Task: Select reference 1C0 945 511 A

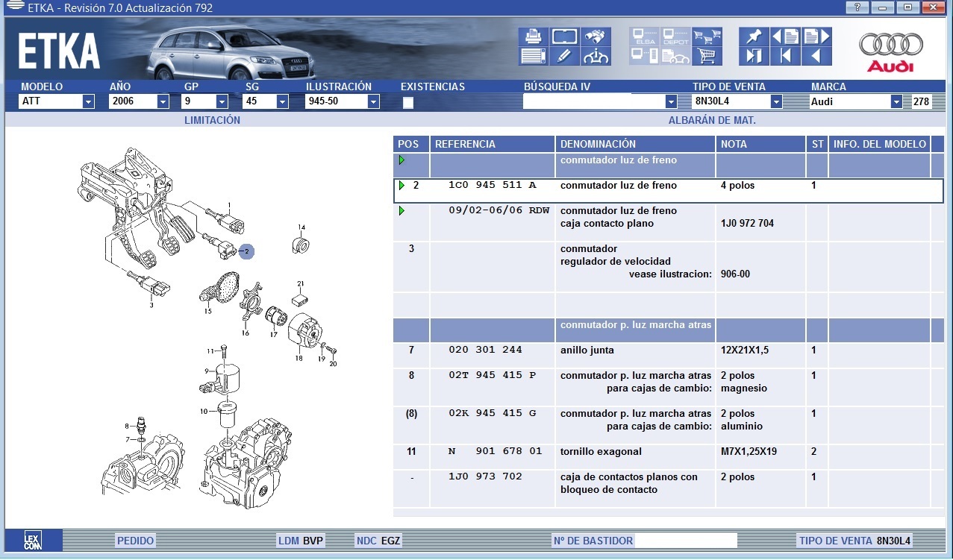Action: 492,186
